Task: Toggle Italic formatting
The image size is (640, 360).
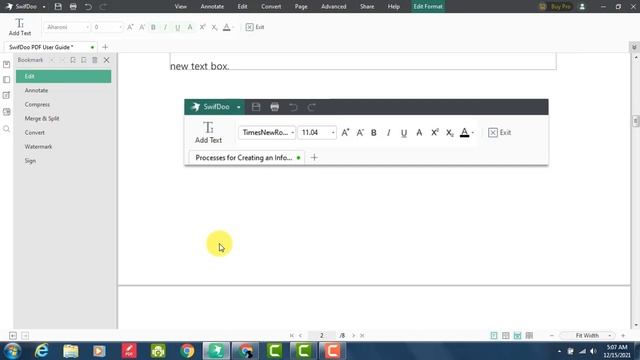Action: coord(165,27)
